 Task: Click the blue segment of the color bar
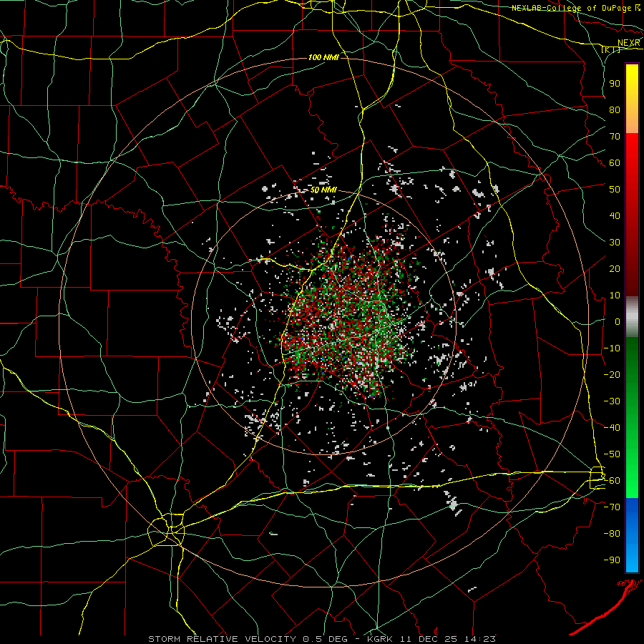pyautogui.click(x=632, y=535)
